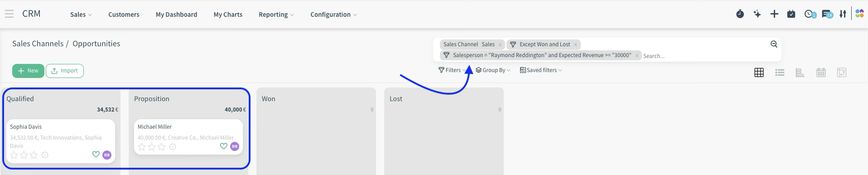Click the New opportunity button

click(28, 71)
